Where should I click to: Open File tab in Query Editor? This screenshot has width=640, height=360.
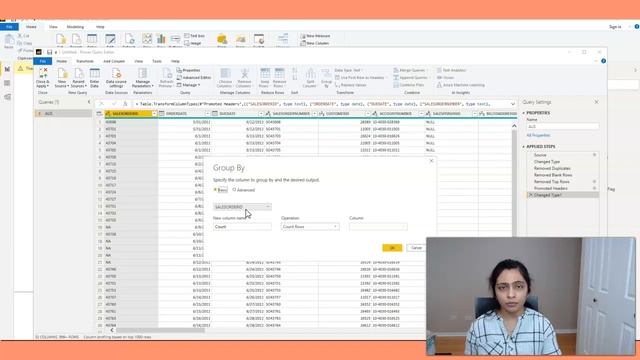[x=42, y=61]
